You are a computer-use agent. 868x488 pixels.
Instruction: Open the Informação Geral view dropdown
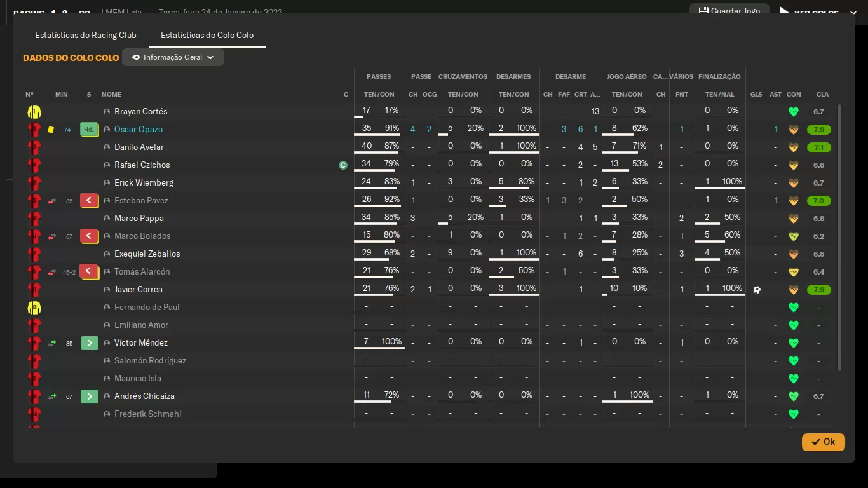(173, 57)
